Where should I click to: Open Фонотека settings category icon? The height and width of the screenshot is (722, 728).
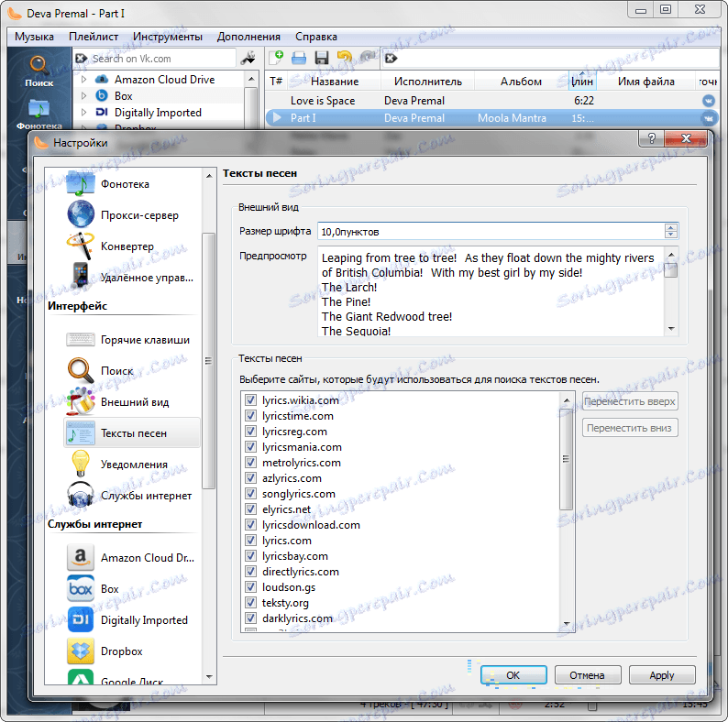click(81, 184)
